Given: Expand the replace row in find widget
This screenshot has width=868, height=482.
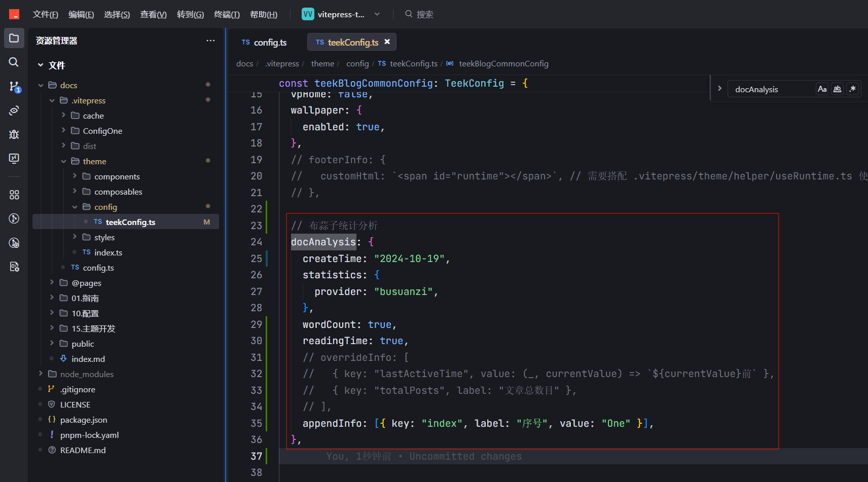Looking at the screenshot, I should pyautogui.click(x=719, y=89).
